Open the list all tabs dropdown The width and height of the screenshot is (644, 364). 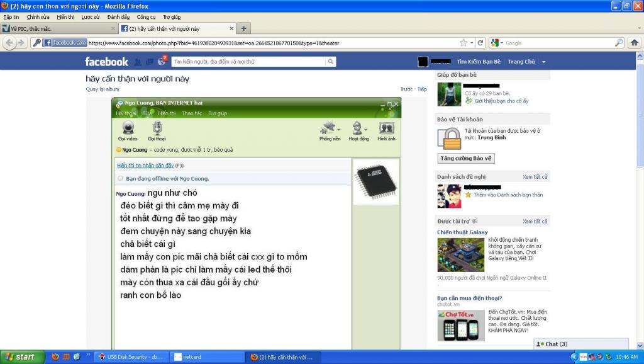click(x=640, y=28)
